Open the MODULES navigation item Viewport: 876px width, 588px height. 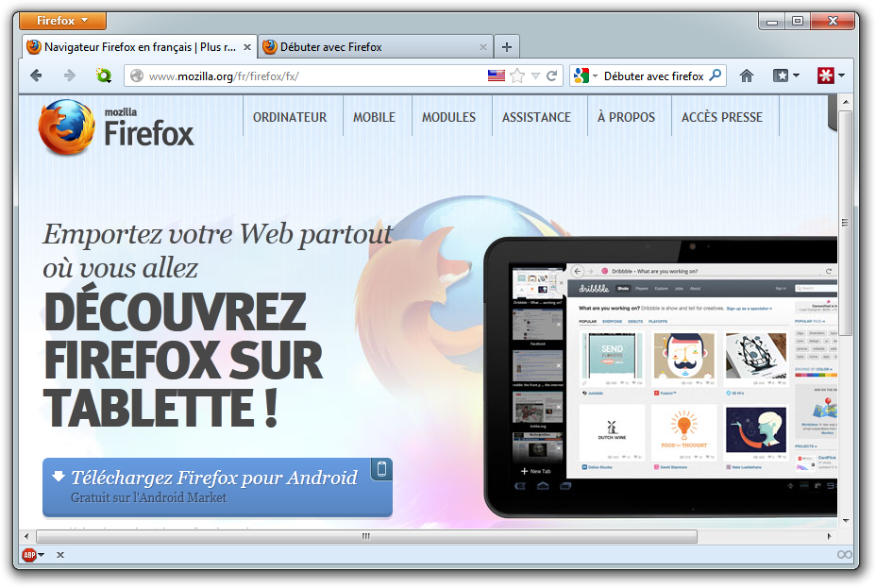(x=448, y=117)
